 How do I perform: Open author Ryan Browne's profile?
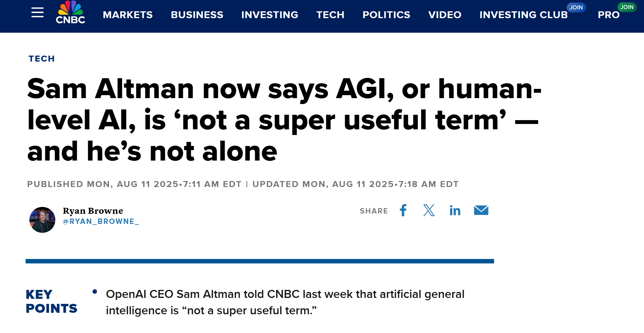pos(93,211)
